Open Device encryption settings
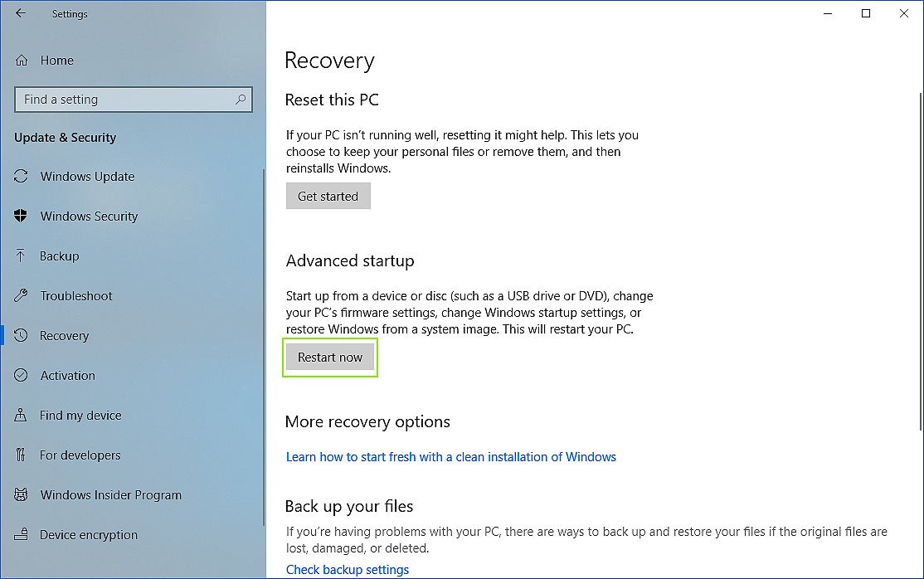This screenshot has width=924, height=579. click(x=89, y=535)
